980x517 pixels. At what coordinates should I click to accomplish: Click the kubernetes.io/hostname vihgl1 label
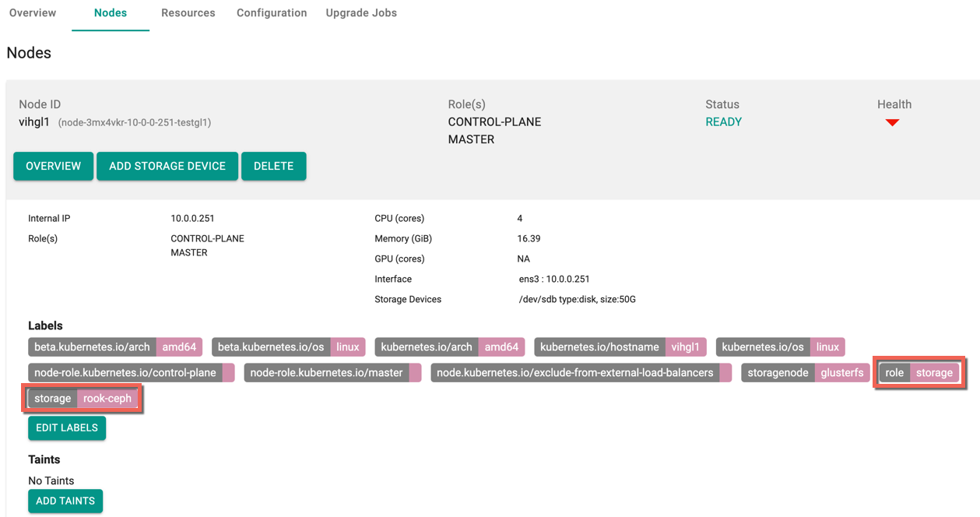pos(620,347)
